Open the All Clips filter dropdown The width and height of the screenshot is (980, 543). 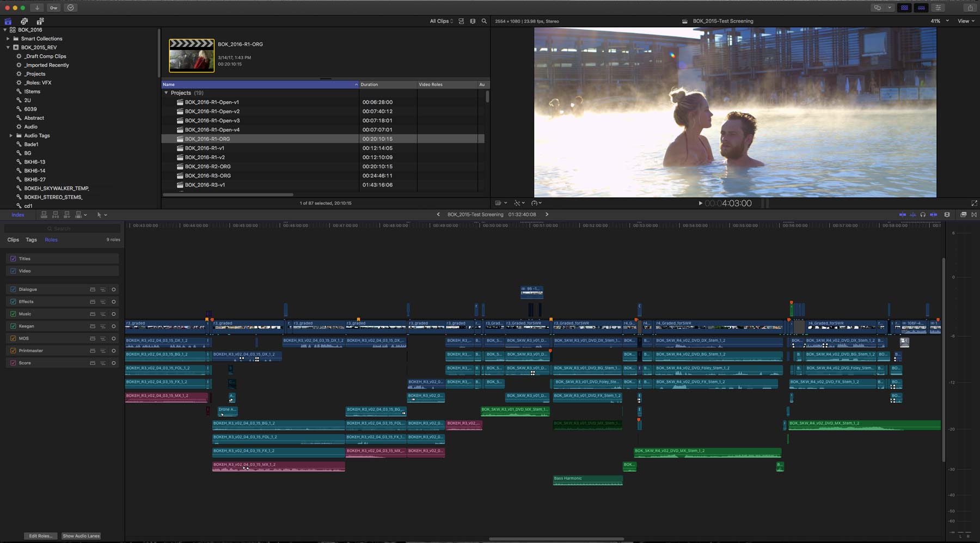(x=442, y=21)
